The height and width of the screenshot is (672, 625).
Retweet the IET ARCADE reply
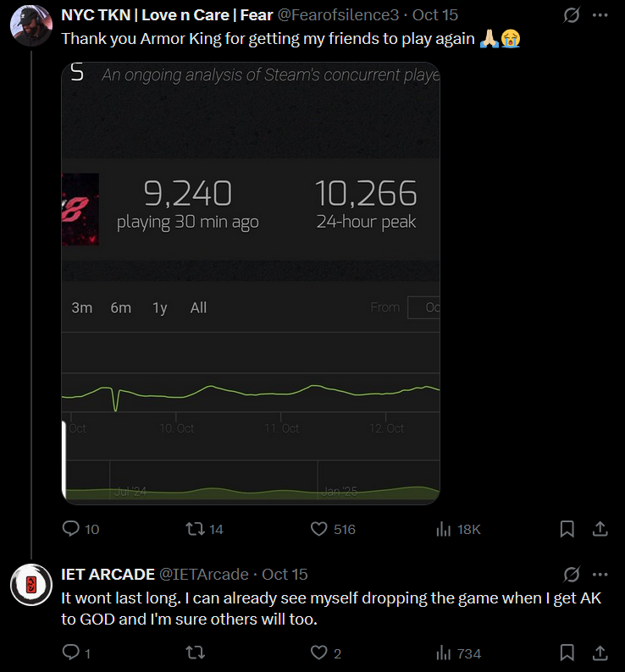coord(195,653)
